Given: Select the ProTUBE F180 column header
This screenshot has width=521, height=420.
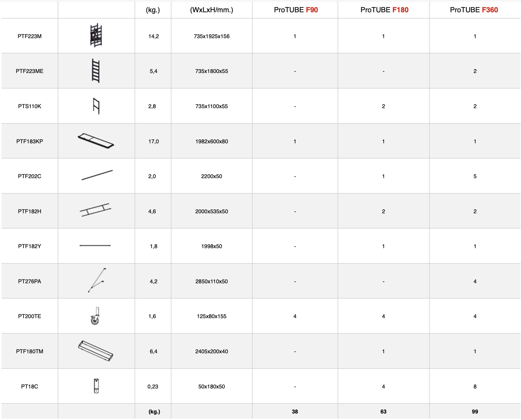Looking at the screenshot, I should tap(384, 10).
